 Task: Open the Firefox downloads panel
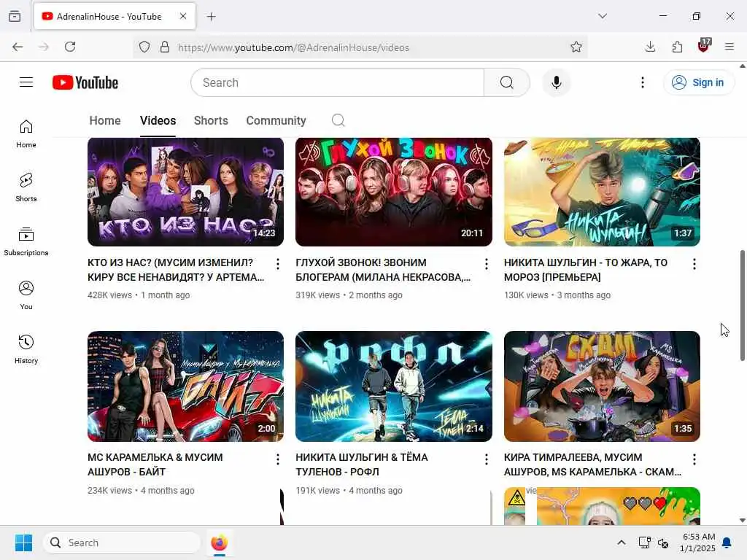pyautogui.click(x=650, y=47)
